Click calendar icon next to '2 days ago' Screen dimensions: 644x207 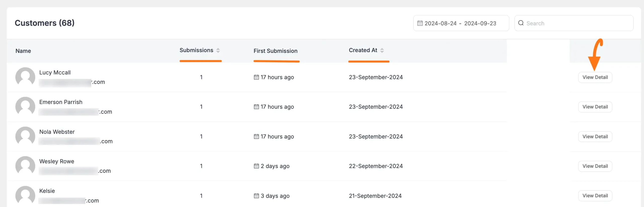pos(256,166)
